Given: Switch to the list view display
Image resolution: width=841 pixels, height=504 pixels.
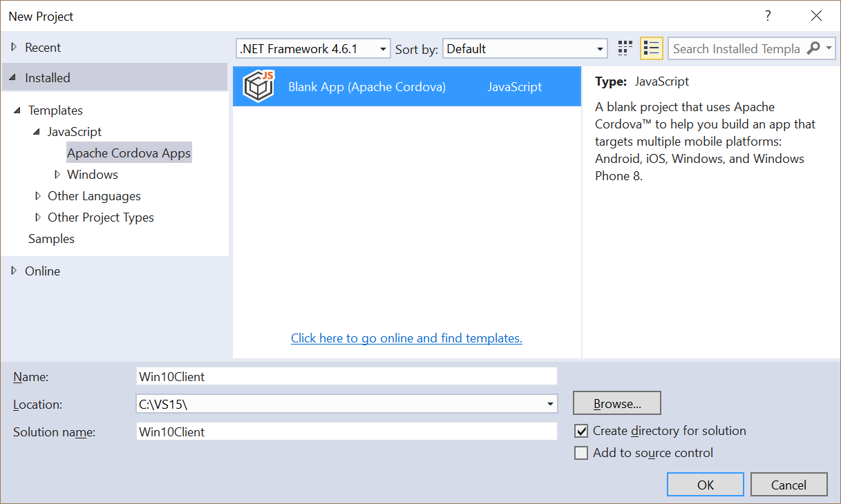Looking at the screenshot, I should pos(650,48).
